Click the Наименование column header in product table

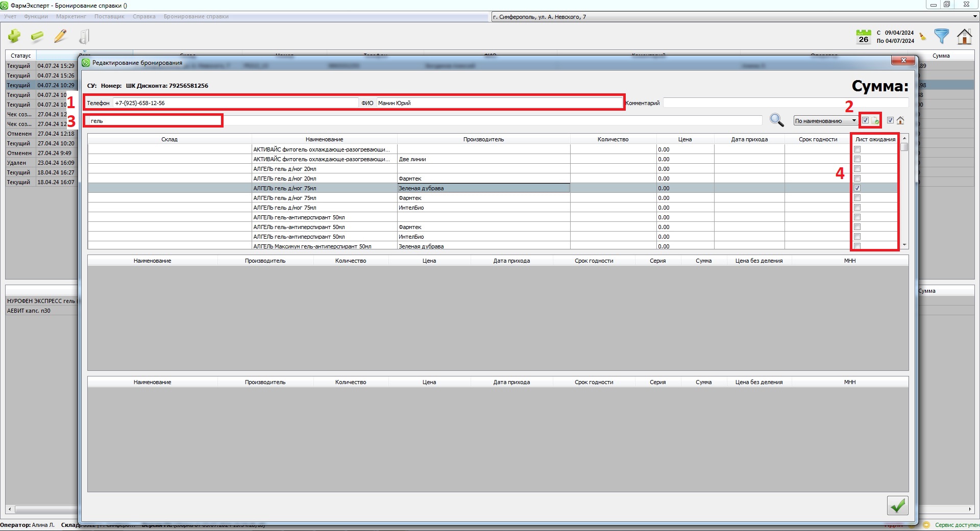tap(324, 139)
